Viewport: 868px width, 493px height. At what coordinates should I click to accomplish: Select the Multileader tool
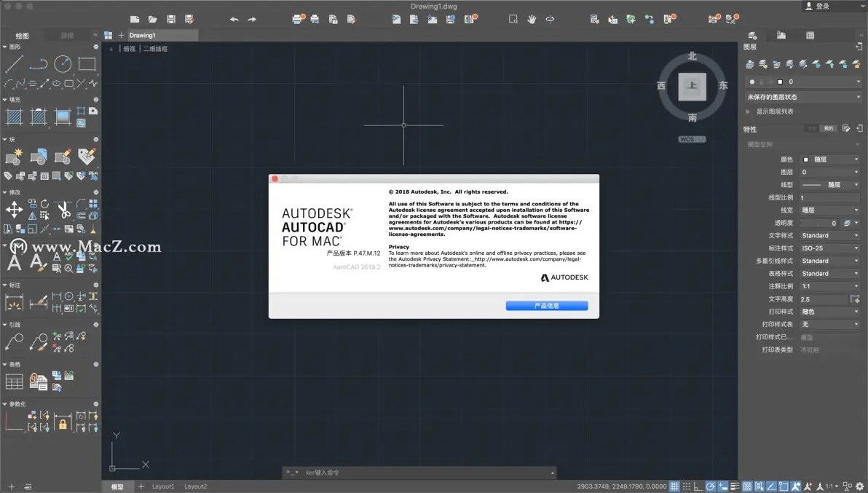(14, 342)
